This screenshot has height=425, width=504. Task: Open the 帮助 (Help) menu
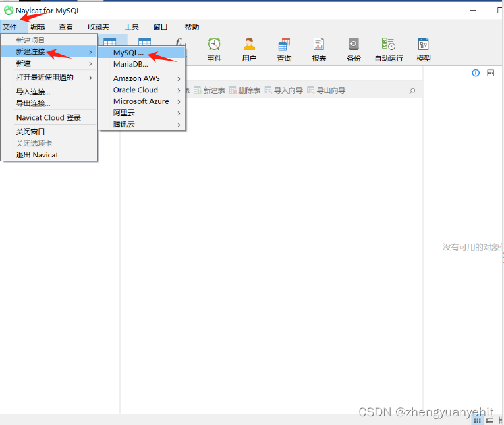click(x=192, y=26)
